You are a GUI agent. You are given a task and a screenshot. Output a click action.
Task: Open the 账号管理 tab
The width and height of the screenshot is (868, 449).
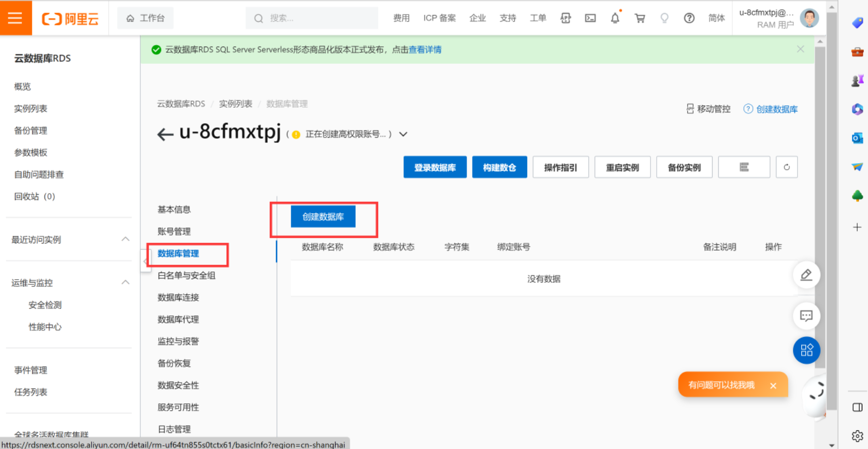pyautogui.click(x=174, y=231)
